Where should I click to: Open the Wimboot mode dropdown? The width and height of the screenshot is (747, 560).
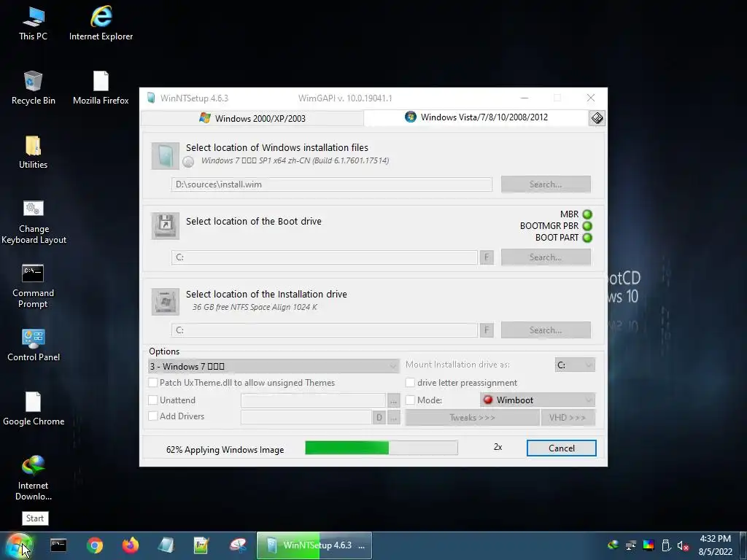(538, 400)
